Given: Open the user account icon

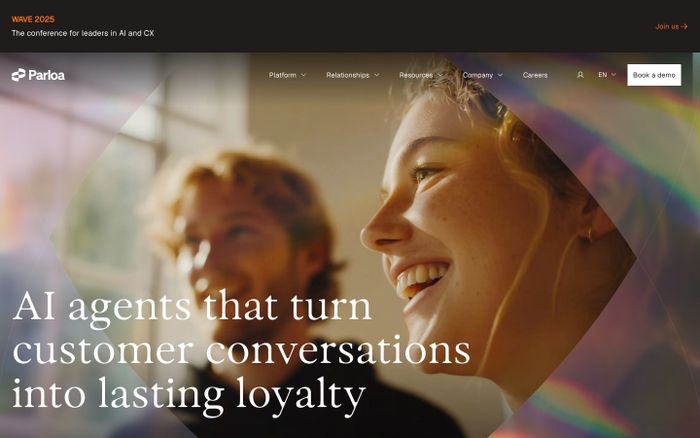Looking at the screenshot, I should [x=580, y=75].
